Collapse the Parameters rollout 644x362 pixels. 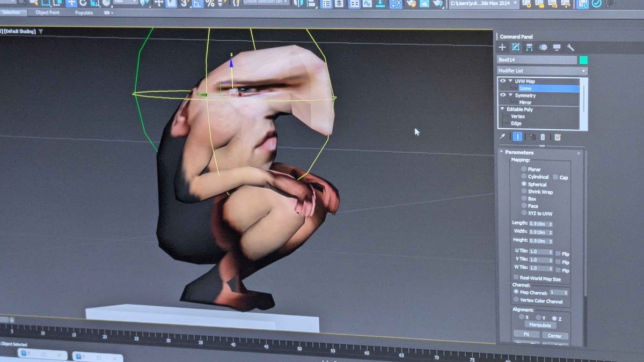[x=502, y=152]
